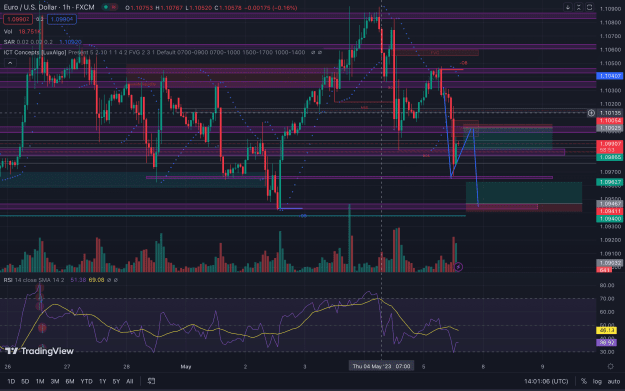This screenshot has width=625, height=391.
Task: Click the plus crosshair button on price axis
Action: point(591,113)
